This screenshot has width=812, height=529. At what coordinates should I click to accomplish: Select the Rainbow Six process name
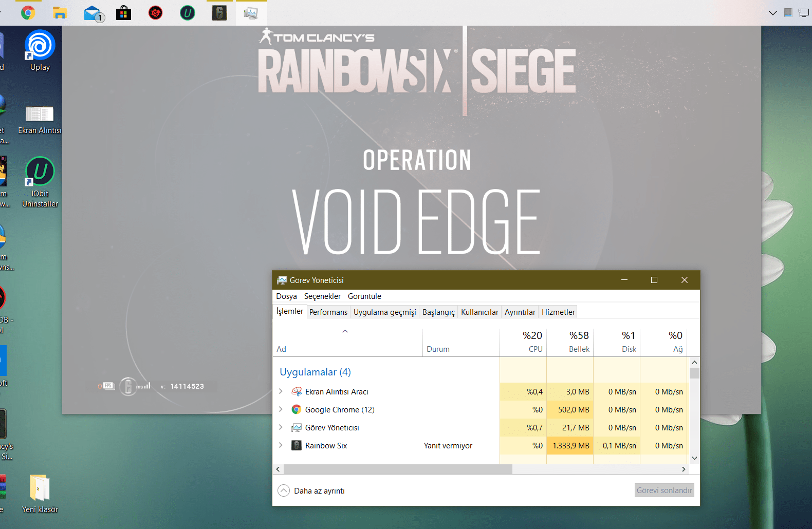[326, 446]
